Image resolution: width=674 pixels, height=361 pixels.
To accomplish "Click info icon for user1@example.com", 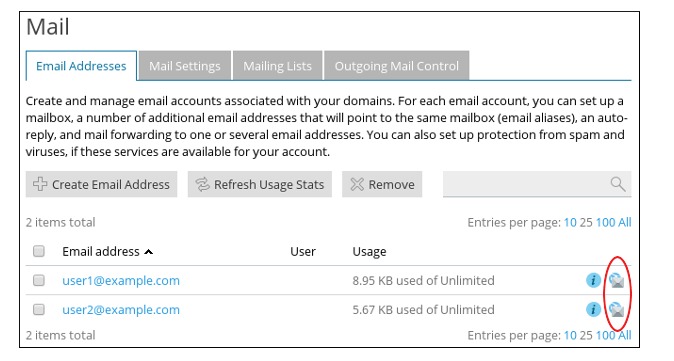I will (593, 280).
